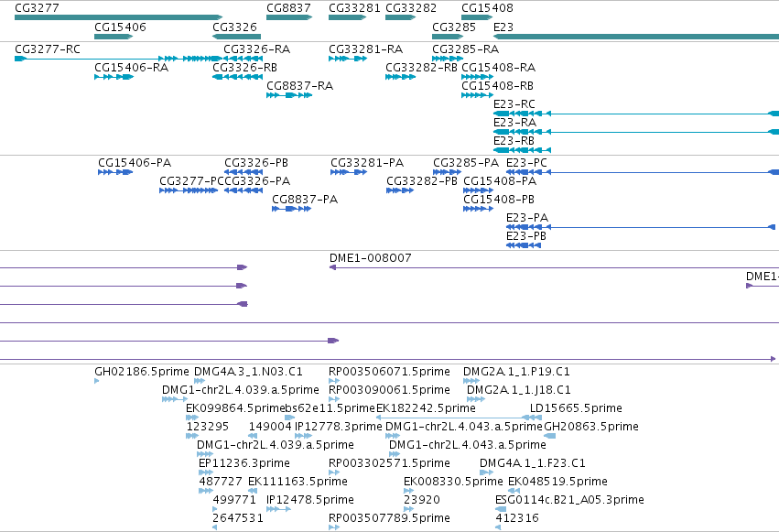Choose the CG8837-RA transcript
779x532 pixels.
pos(289,95)
